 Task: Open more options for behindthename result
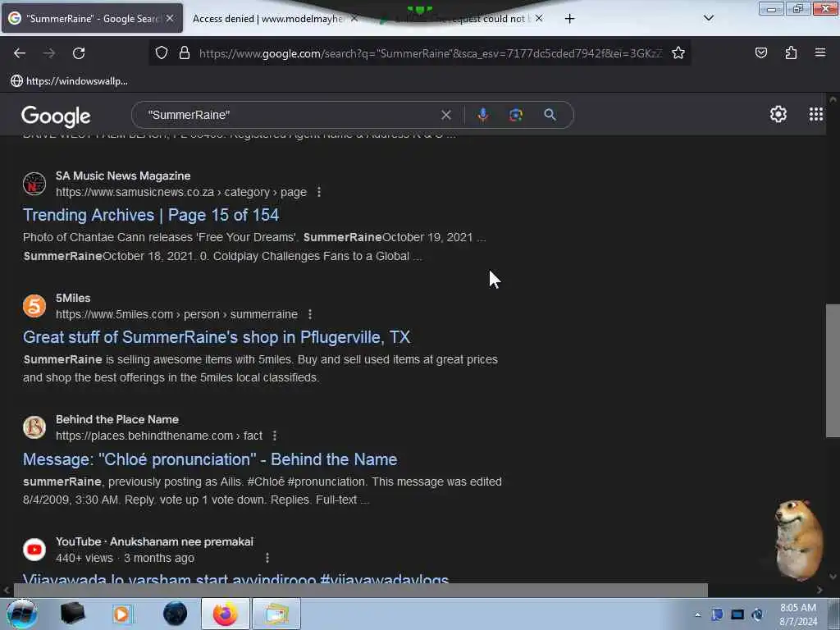pyautogui.click(x=274, y=436)
